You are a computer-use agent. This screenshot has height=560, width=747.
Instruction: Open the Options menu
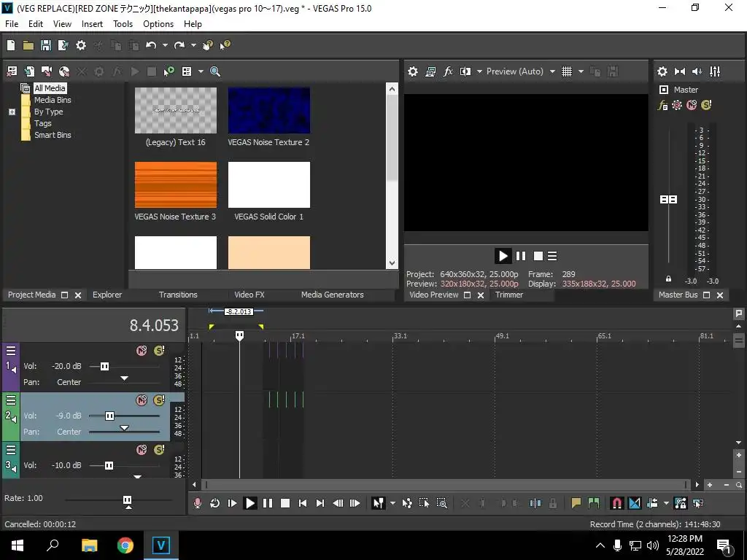tap(158, 24)
